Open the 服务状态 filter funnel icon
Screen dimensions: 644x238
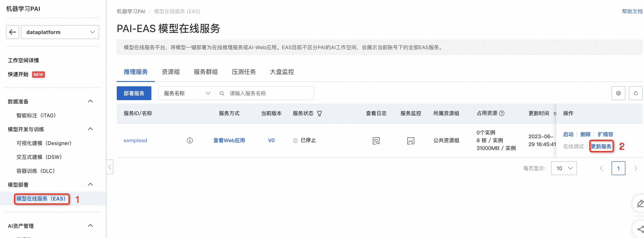click(x=319, y=113)
